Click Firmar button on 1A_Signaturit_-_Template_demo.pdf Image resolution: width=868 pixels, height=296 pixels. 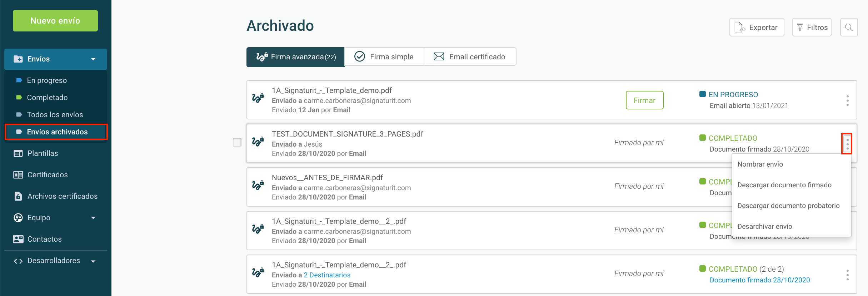point(644,100)
